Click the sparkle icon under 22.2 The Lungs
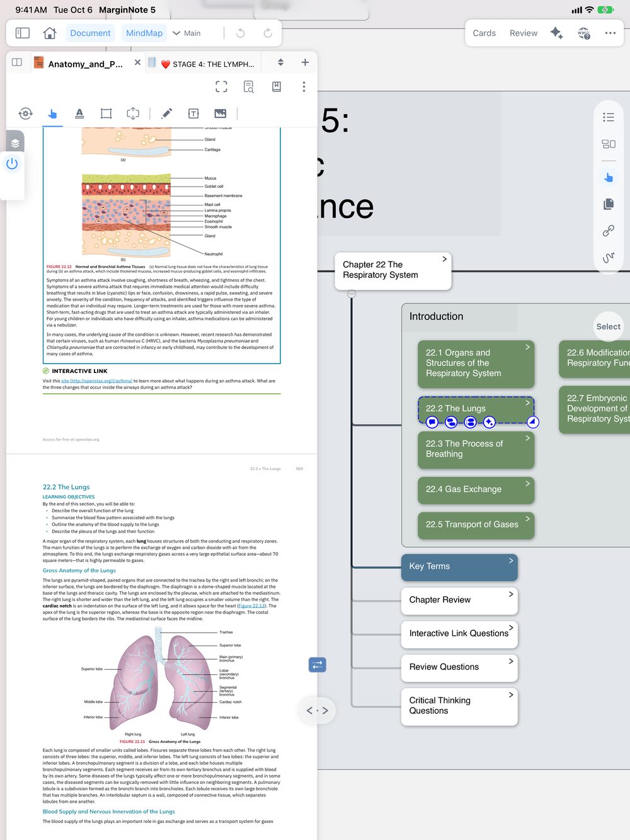The width and height of the screenshot is (630, 840). coord(489,422)
